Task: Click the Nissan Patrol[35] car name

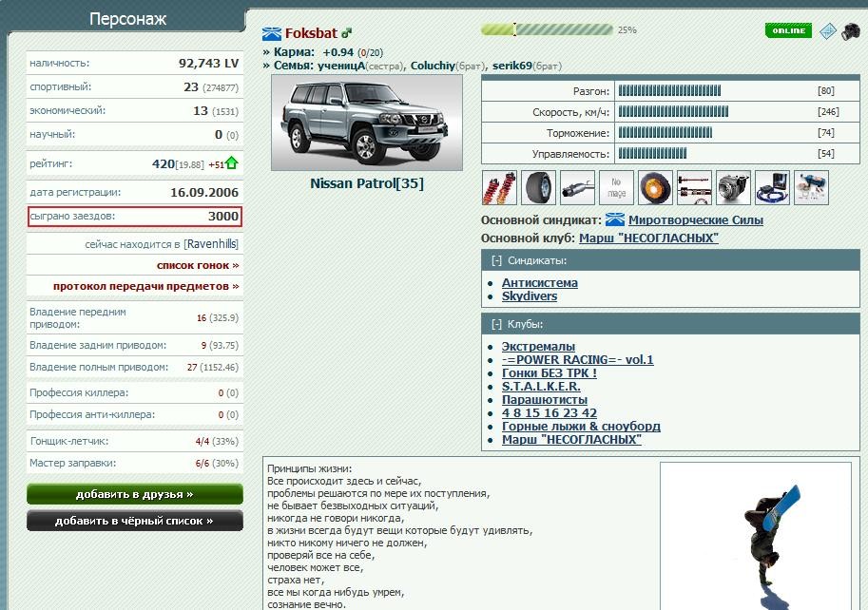Action: (x=366, y=183)
